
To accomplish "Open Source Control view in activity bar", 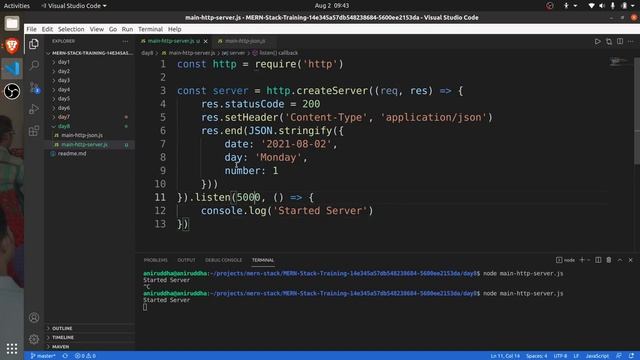I will [x=34, y=87].
